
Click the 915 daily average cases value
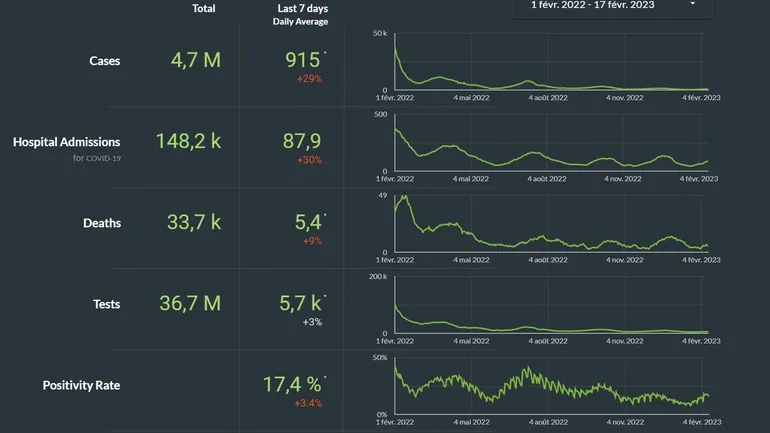point(302,60)
